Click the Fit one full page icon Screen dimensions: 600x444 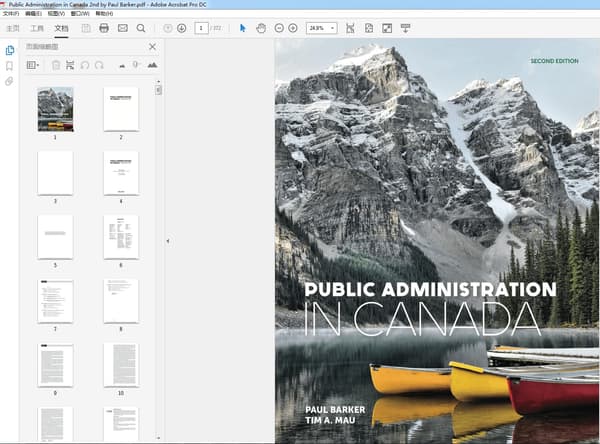pos(369,28)
